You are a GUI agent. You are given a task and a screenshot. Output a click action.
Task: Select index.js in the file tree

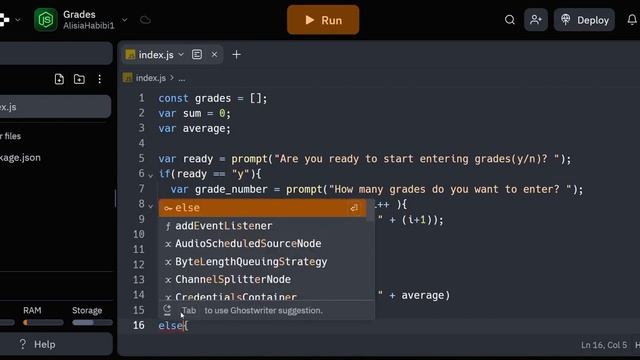click(55, 107)
